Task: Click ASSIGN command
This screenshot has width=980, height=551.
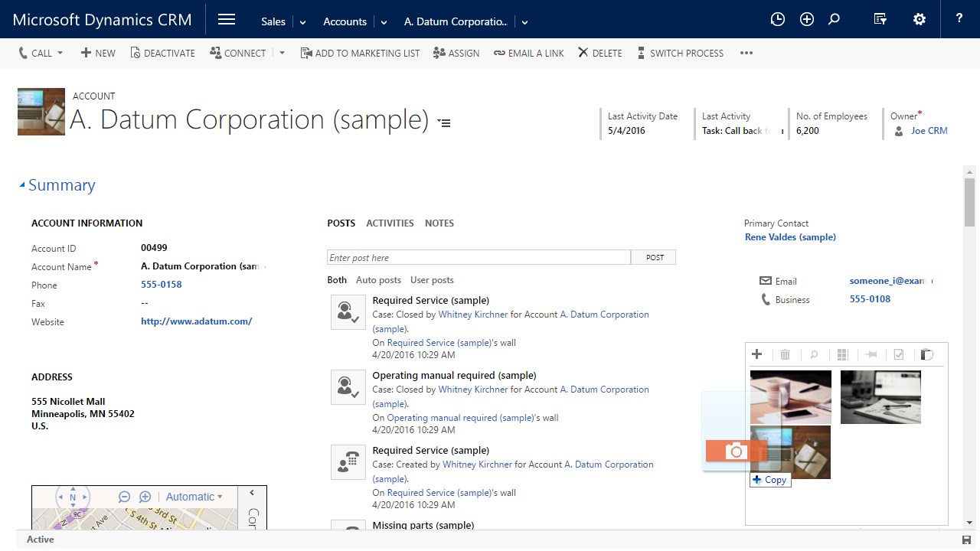Action: coord(456,53)
